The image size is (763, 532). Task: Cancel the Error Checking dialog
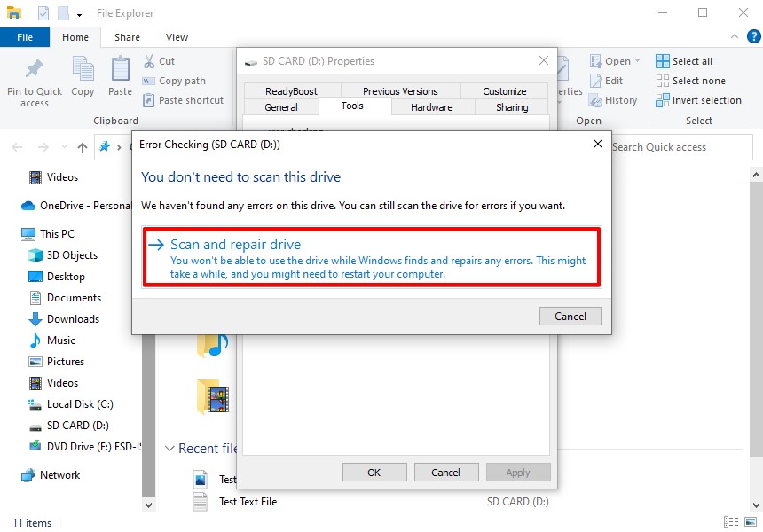570,316
